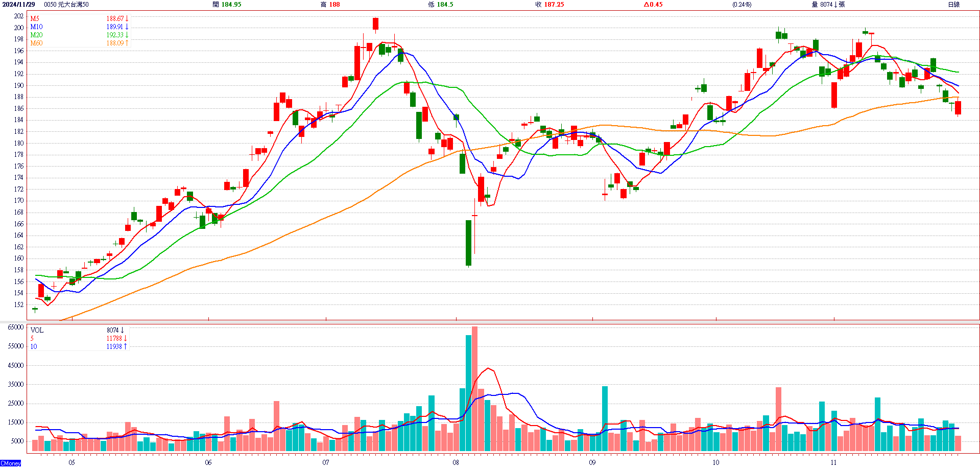Click the up arrow beside volume value 11938
This screenshot has width=980, height=470.
[x=125, y=347]
